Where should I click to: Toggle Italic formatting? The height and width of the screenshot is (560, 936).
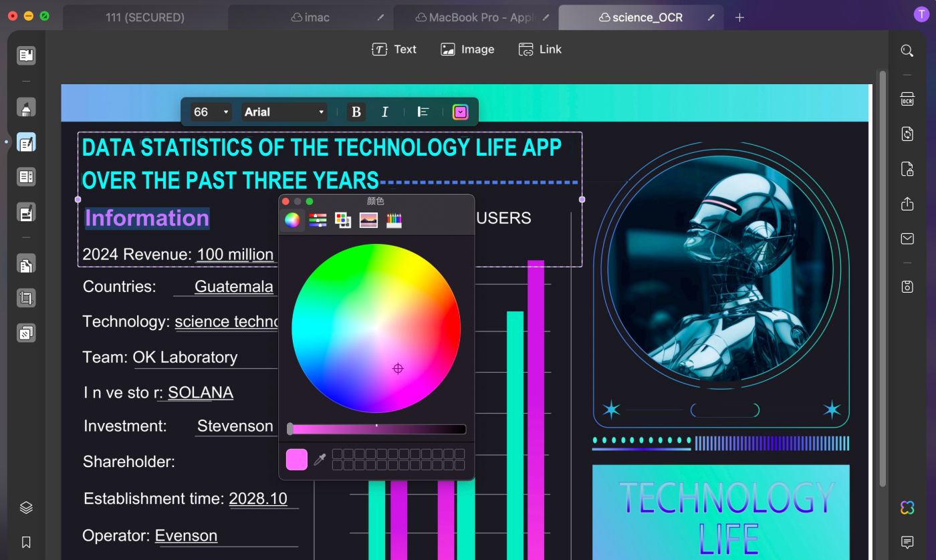pyautogui.click(x=384, y=112)
